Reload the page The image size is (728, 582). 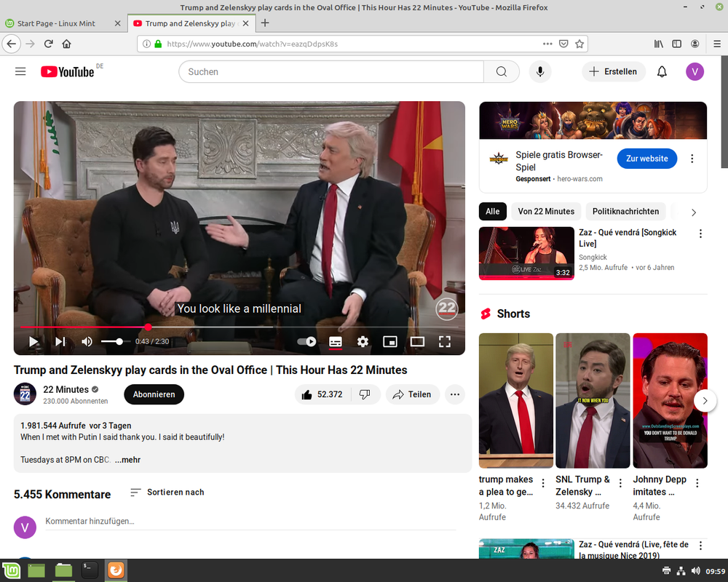pyautogui.click(x=48, y=44)
